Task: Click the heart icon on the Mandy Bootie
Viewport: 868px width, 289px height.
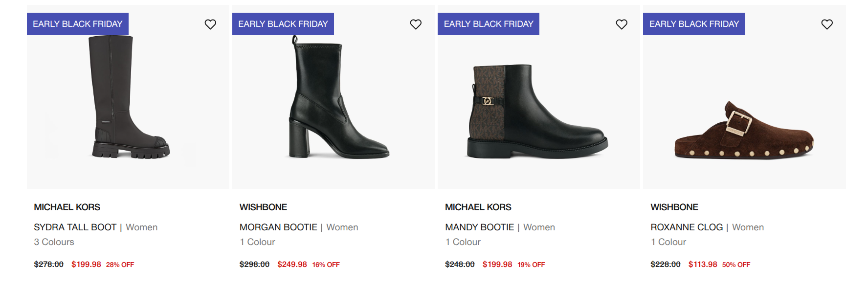Action: coord(621,23)
